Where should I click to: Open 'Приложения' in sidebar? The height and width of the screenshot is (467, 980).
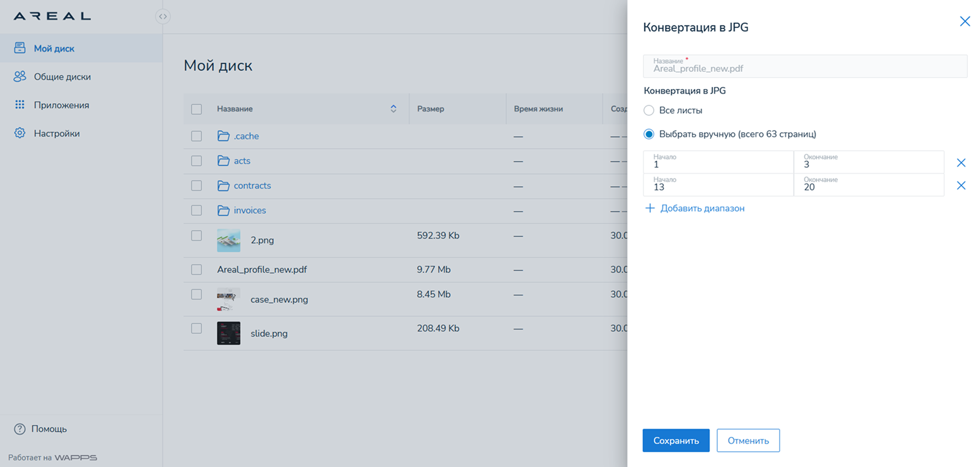[81, 105]
